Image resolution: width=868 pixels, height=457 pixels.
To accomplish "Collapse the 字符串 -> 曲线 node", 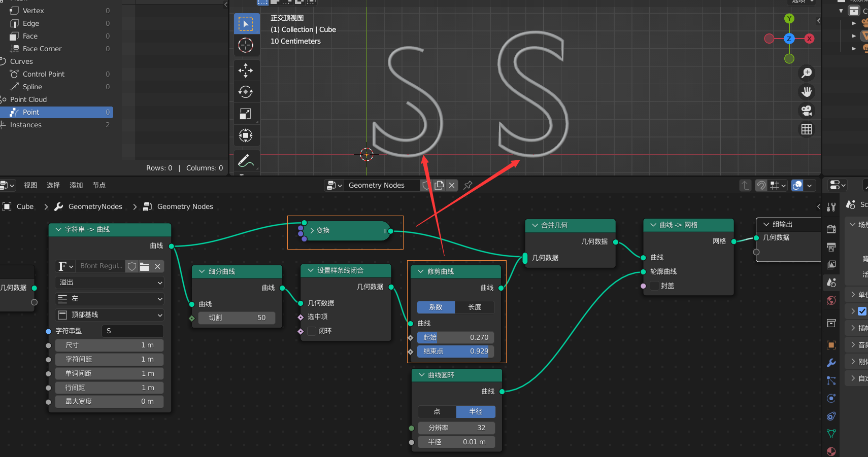I will point(58,229).
